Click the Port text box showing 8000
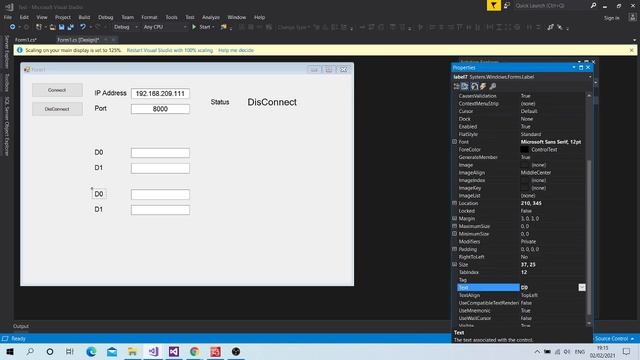Screen dimensions: 640x360 coord(160,109)
